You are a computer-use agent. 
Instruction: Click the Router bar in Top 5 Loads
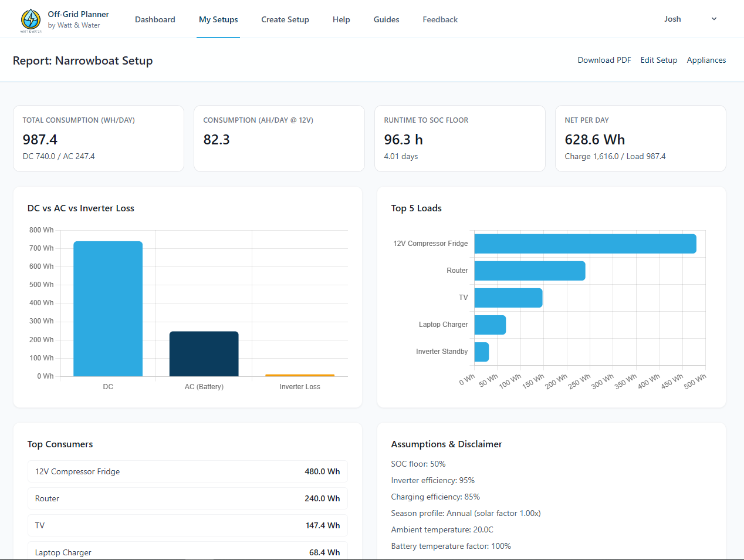click(529, 271)
